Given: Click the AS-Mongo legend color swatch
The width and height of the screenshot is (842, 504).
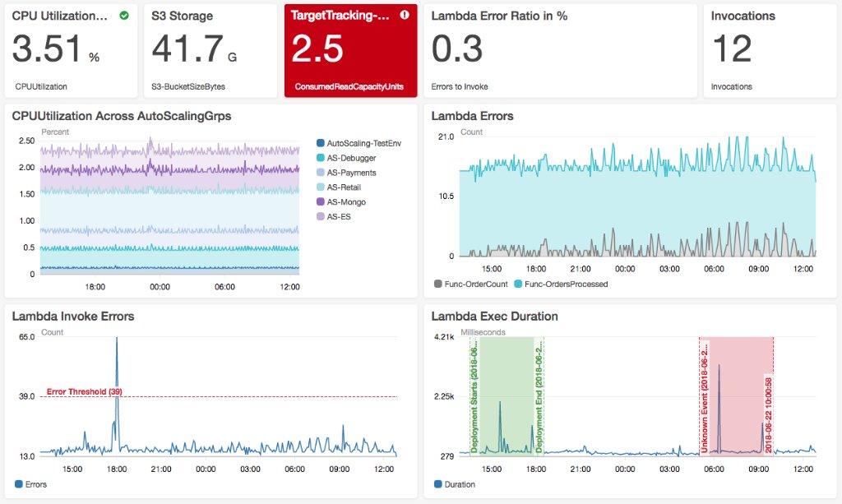Looking at the screenshot, I should (321, 201).
